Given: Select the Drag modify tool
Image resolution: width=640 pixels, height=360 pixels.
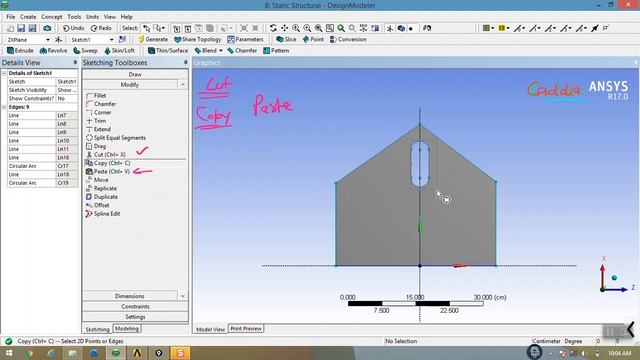Looking at the screenshot, I should pos(96,146).
